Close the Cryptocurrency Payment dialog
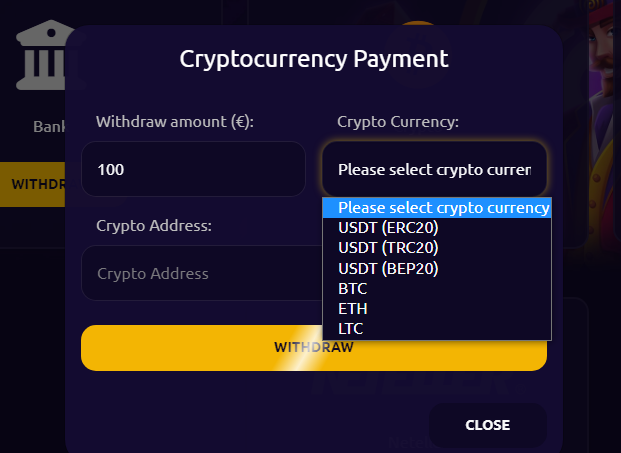The image size is (621, 453). 487,425
